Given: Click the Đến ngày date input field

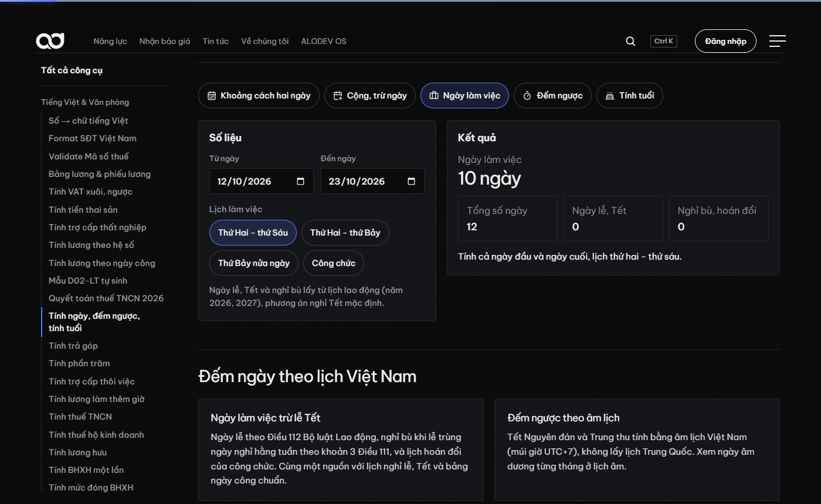Looking at the screenshot, I should (x=372, y=181).
